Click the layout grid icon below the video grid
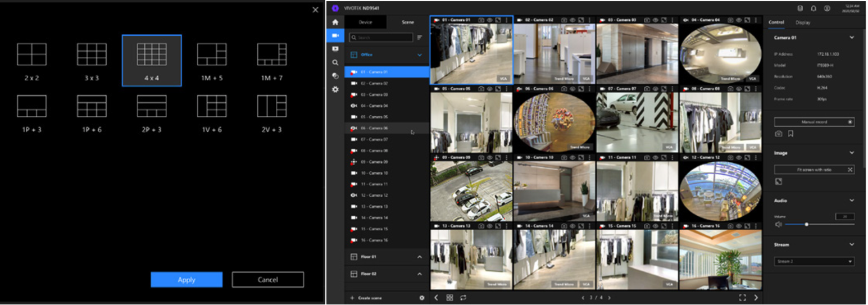The width and height of the screenshot is (868, 305). coord(450,298)
